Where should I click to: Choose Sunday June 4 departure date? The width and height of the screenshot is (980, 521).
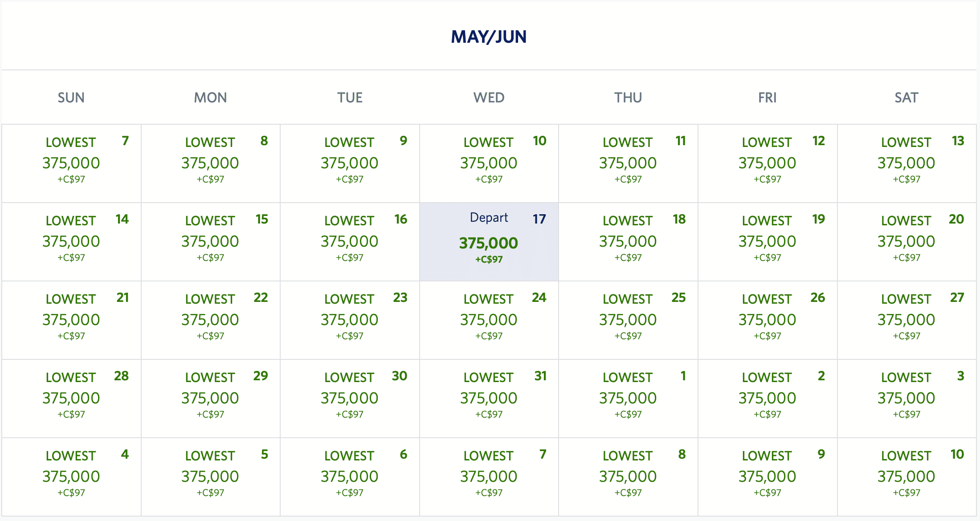pyautogui.click(x=71, y=476)
